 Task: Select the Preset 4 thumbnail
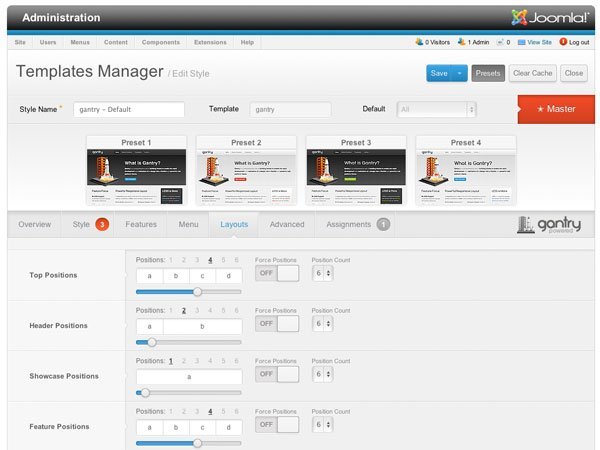pos(466,171)
